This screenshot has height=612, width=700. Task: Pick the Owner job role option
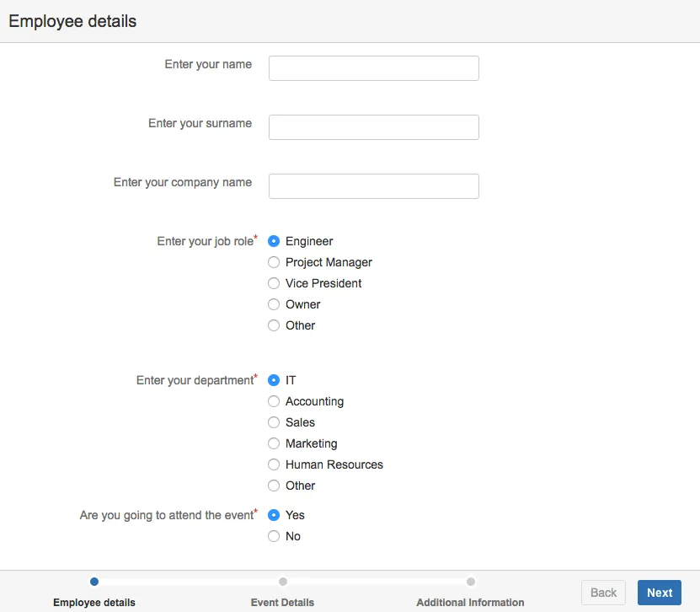point(274,304)
